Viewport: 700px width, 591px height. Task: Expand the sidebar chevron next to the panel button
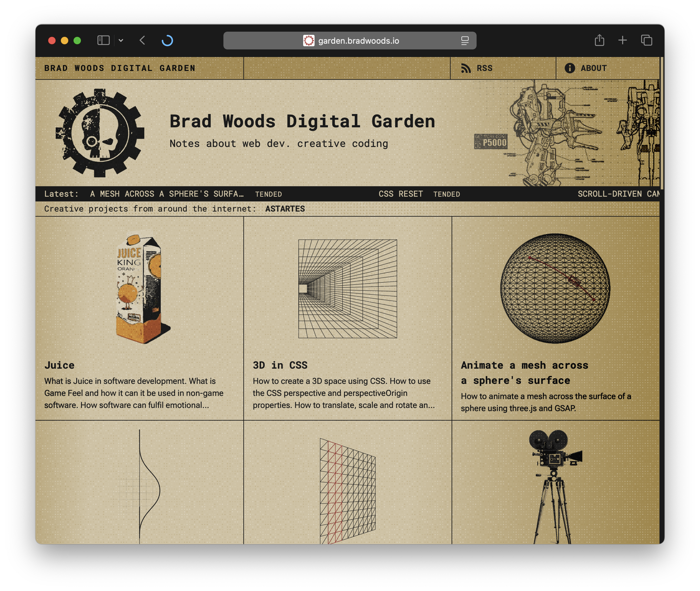click(121, 40)
